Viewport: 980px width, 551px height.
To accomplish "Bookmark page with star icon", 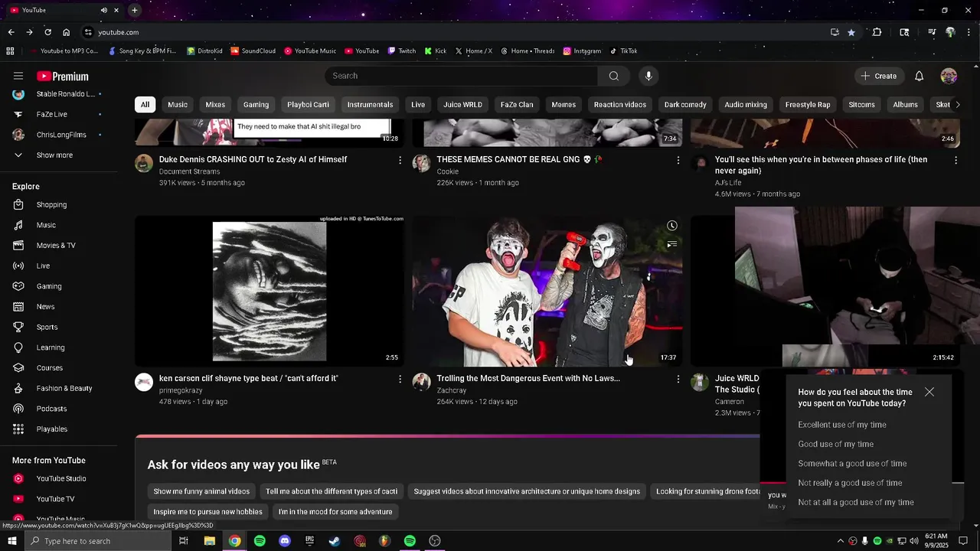I will (x=851, y=32).
